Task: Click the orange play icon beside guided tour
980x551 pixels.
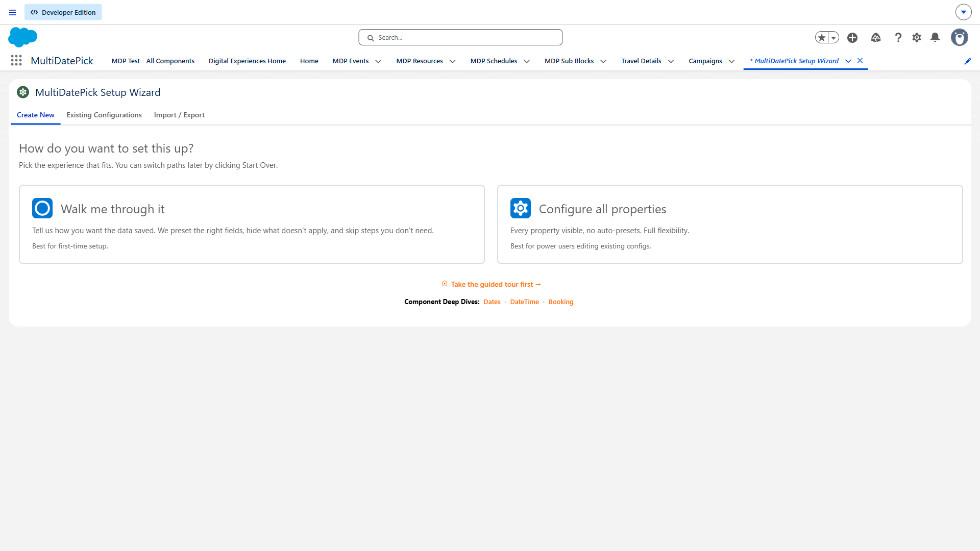Action: (445, 284)
